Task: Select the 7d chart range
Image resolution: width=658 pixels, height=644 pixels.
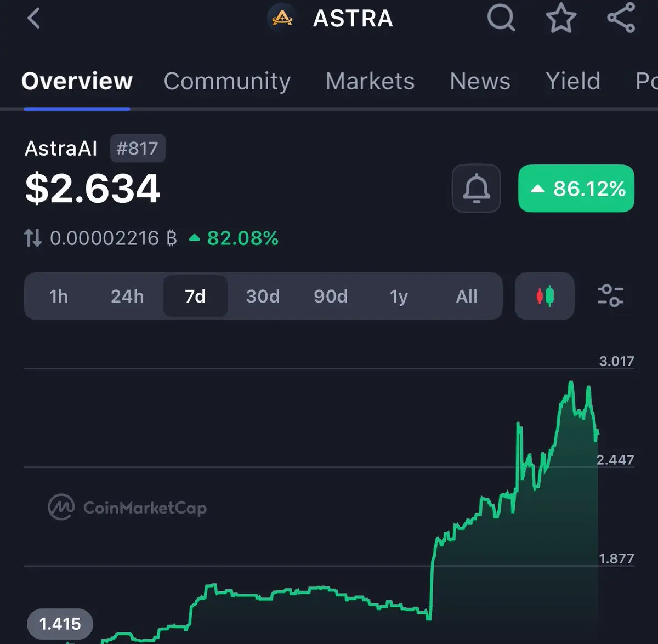Action: pyautogui.click(x=195, y=297)
